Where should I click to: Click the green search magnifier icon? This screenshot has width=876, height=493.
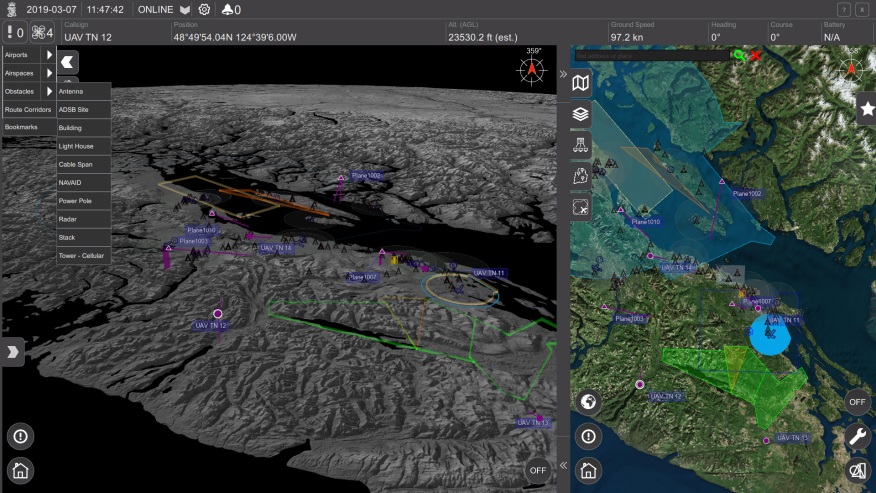pyautogui.click(x=738, y=56)
